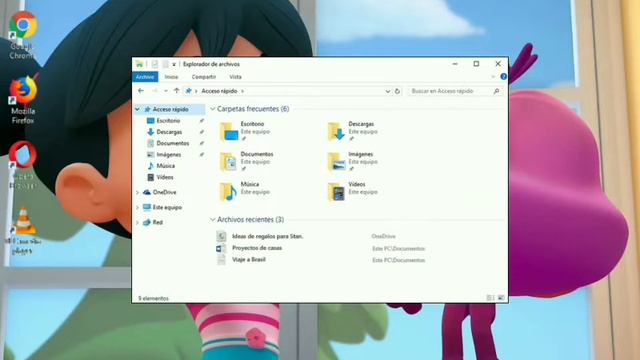Open Word icon of Proyectos de casas
Image resolution: width=640 pixels, height=360 pixels.
[221, 248]
